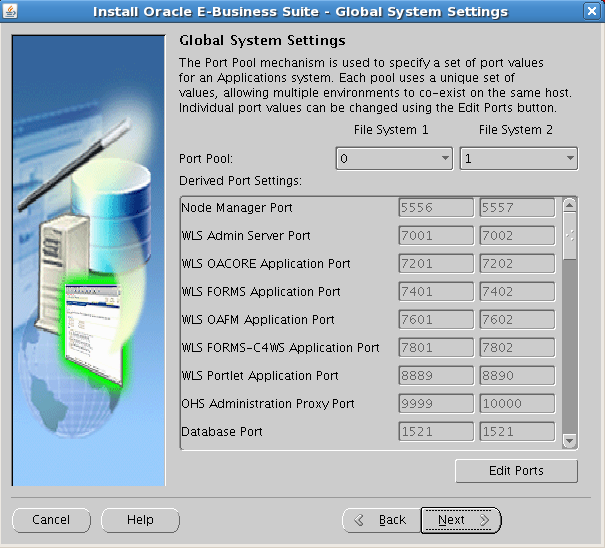Select Node Manager Port field 5556
This screenshot has width=605, height=548.
tap(436, 208)
